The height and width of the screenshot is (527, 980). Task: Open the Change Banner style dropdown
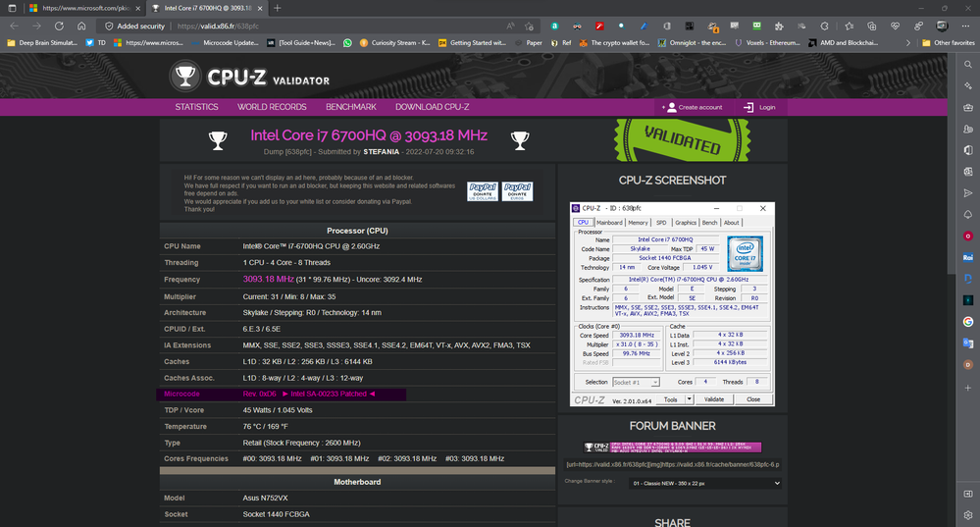705,483
